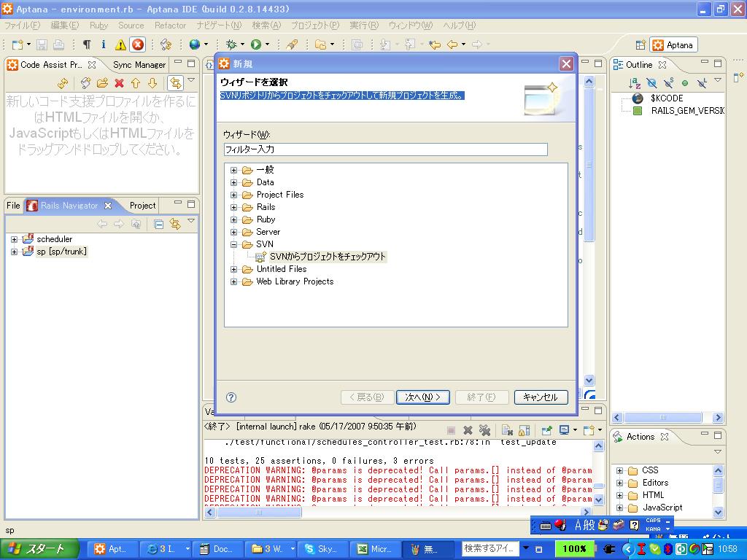Switch to the Project tab
The image size is (747, 560).
142,206
